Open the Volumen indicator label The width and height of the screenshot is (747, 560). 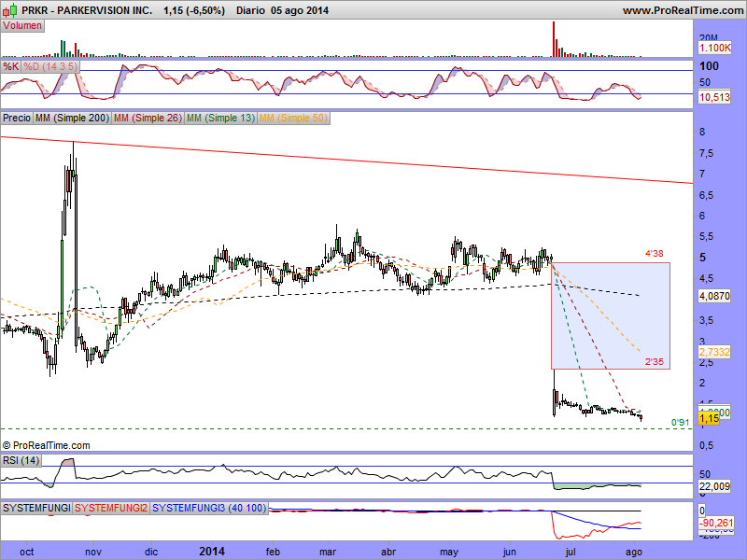point(22,26)
